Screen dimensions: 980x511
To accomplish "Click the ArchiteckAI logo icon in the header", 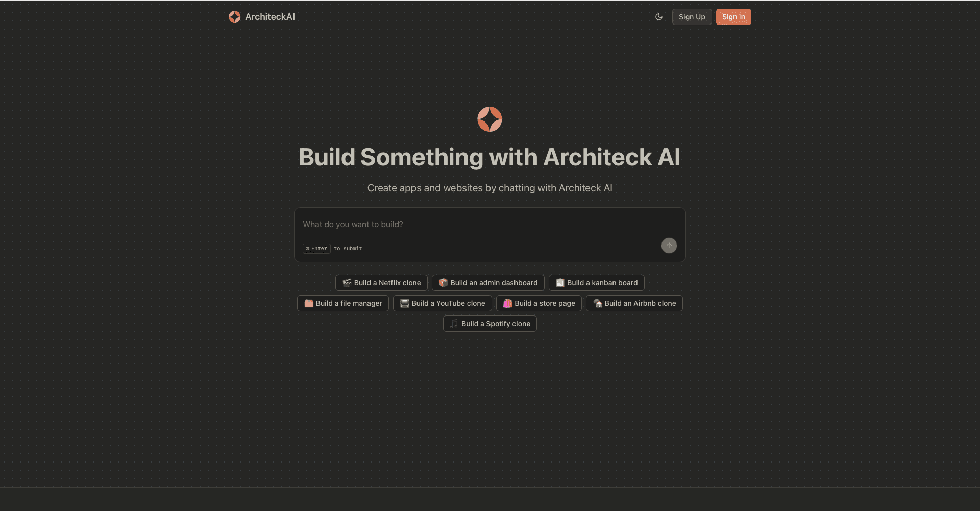I will [x=235, y=16].
